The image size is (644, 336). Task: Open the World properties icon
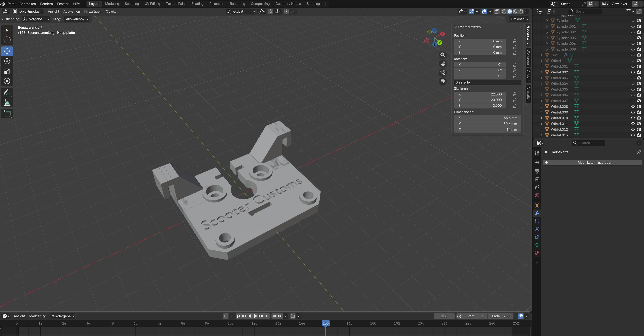tap(537, 195)
